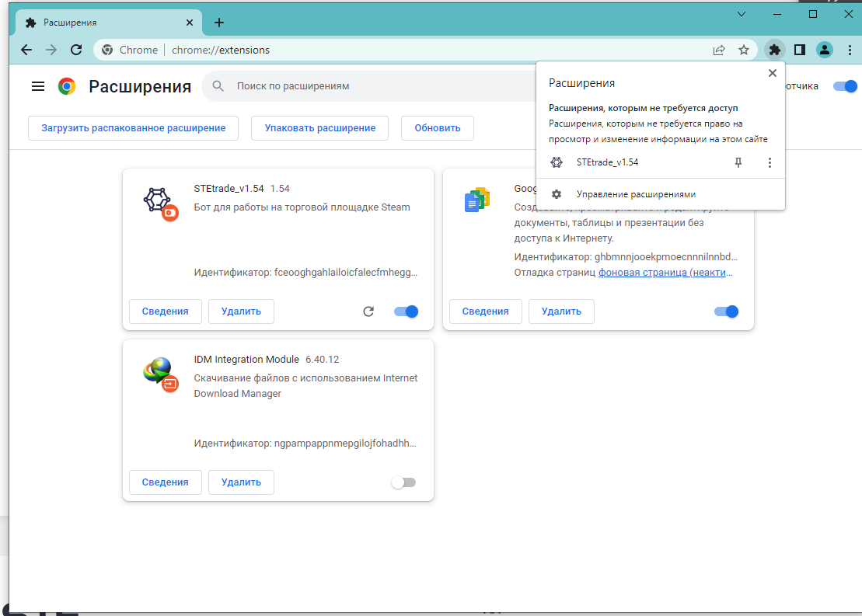Open Сведения for STEtrade_v1.54

(x=166, y=311)
